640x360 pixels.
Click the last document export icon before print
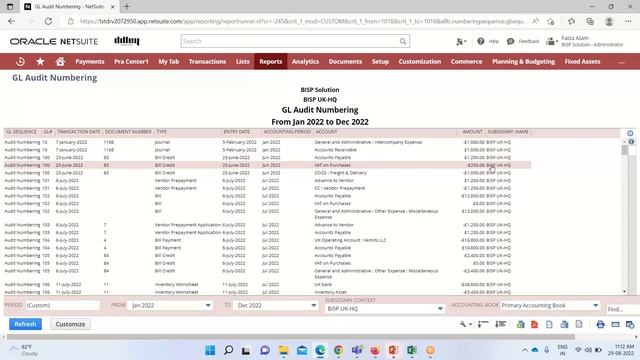pos(579,324)
